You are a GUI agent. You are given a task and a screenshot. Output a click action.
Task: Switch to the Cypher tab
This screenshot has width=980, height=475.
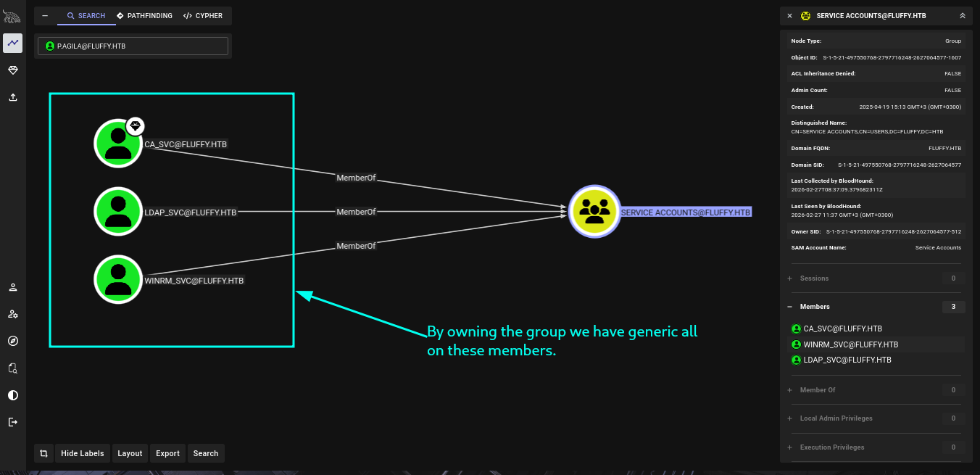point(203,16)
